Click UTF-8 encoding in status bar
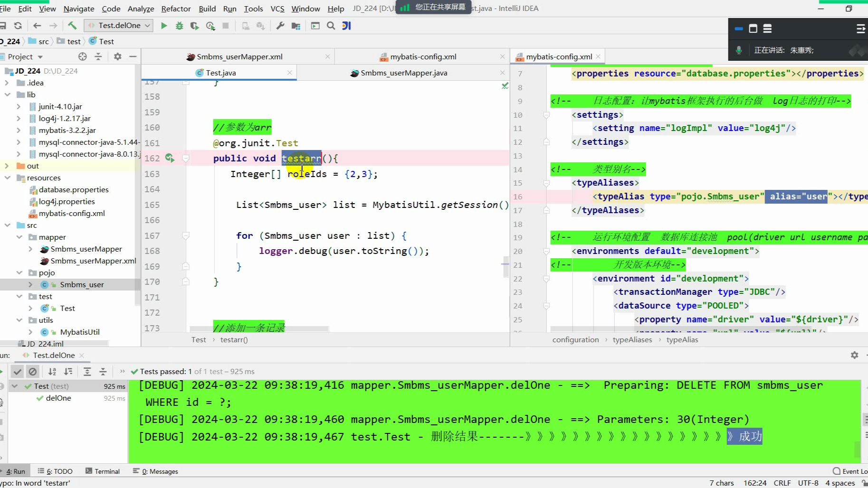The image size is (868, 488). click(x=808, y=483)
